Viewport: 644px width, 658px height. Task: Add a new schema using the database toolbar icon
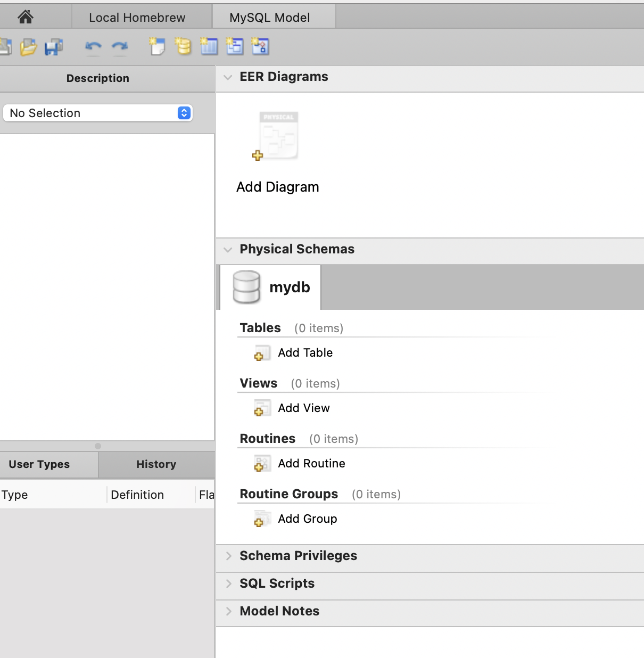click(183, 47)
